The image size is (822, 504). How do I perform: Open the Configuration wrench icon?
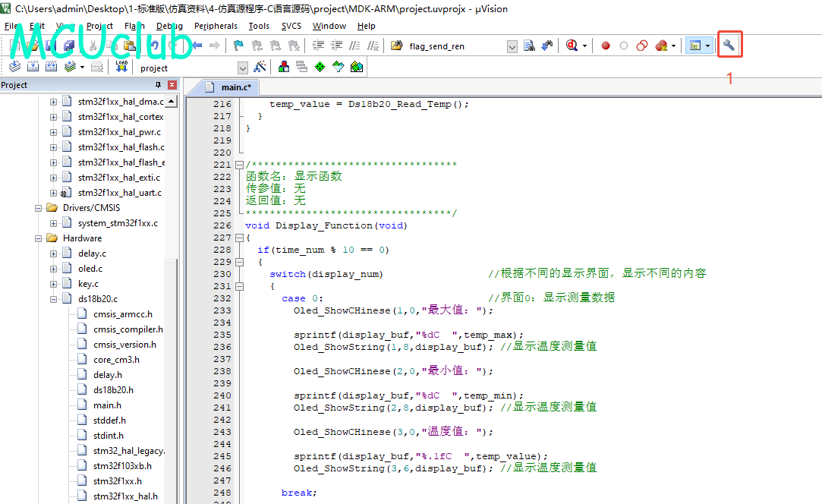tap(729, 45)
